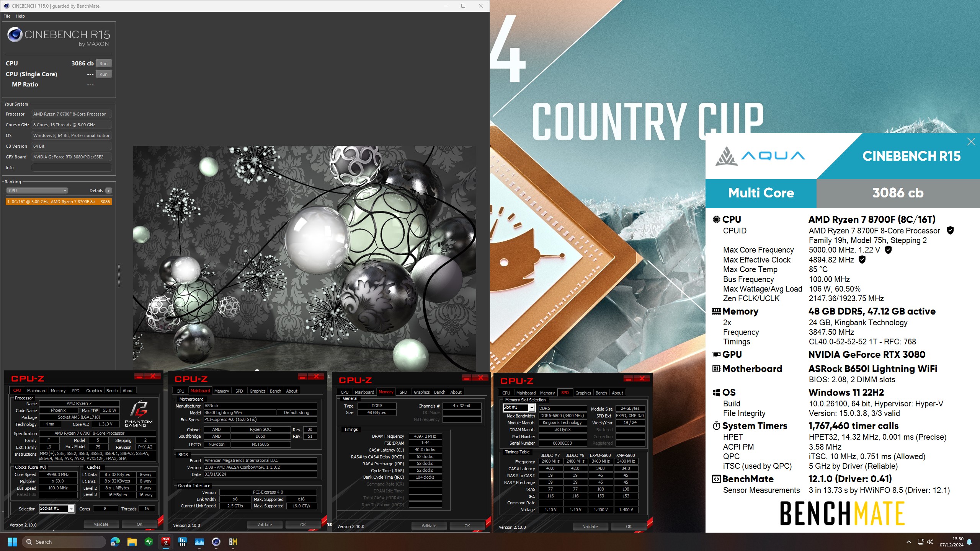980x551 pixels.
Task: Open CPU tab in CPU-Z SPD window
Action: [506, 393]
